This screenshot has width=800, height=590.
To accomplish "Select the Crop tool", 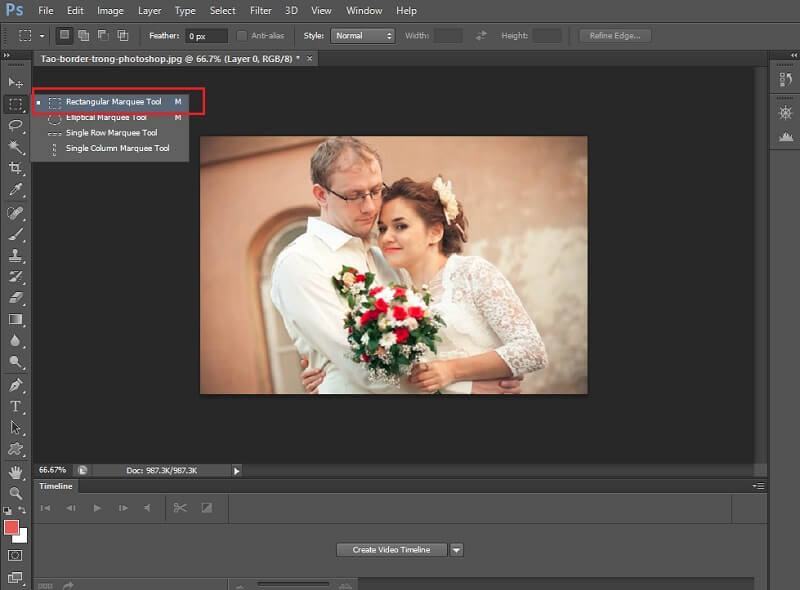I will (15, 169).
